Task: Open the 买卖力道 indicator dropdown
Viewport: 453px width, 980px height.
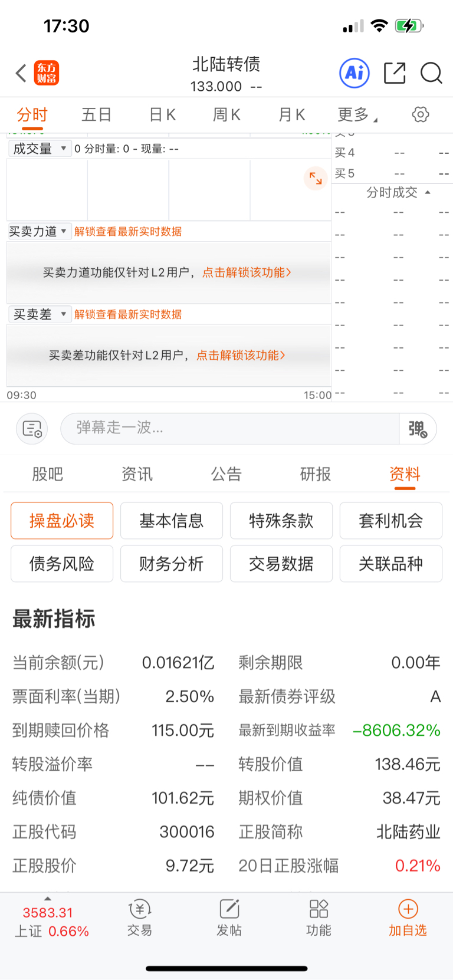Action: [40, 231]
